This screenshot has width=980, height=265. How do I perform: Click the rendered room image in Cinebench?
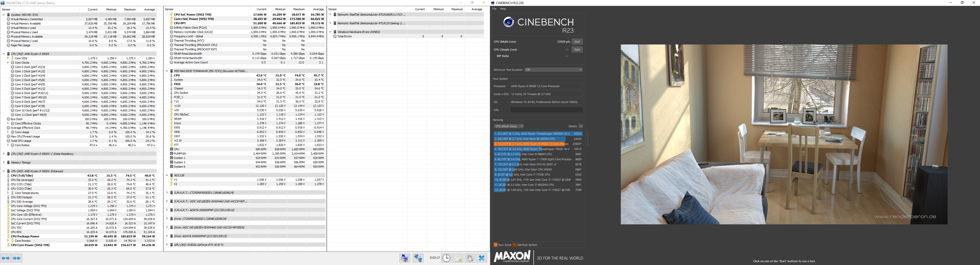click(x=784, y=134)
